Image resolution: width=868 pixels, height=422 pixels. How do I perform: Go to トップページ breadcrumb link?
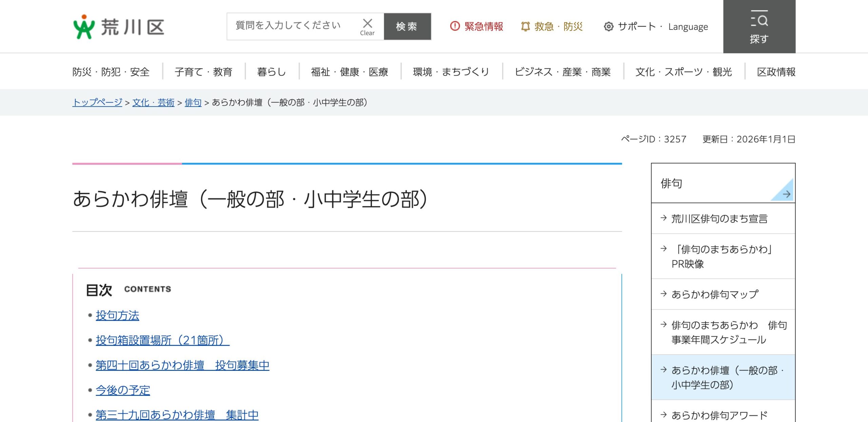[x=97, y=102]
